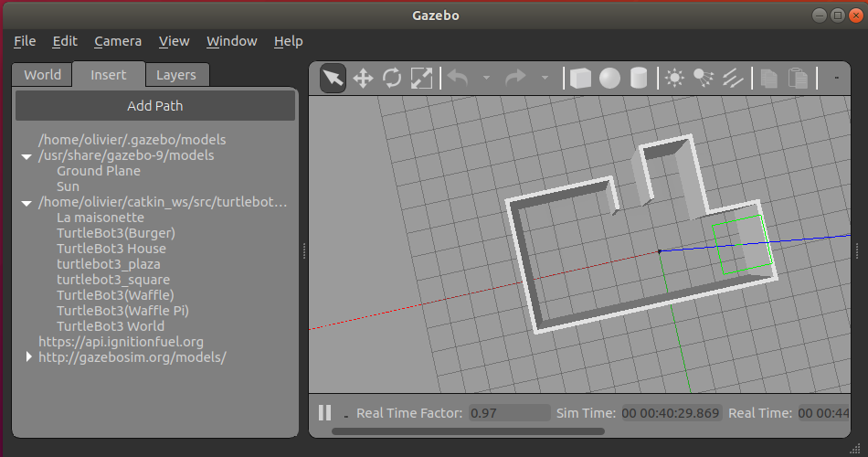Open the Edit menu
868x457 pixels.
tap(65, 41)
